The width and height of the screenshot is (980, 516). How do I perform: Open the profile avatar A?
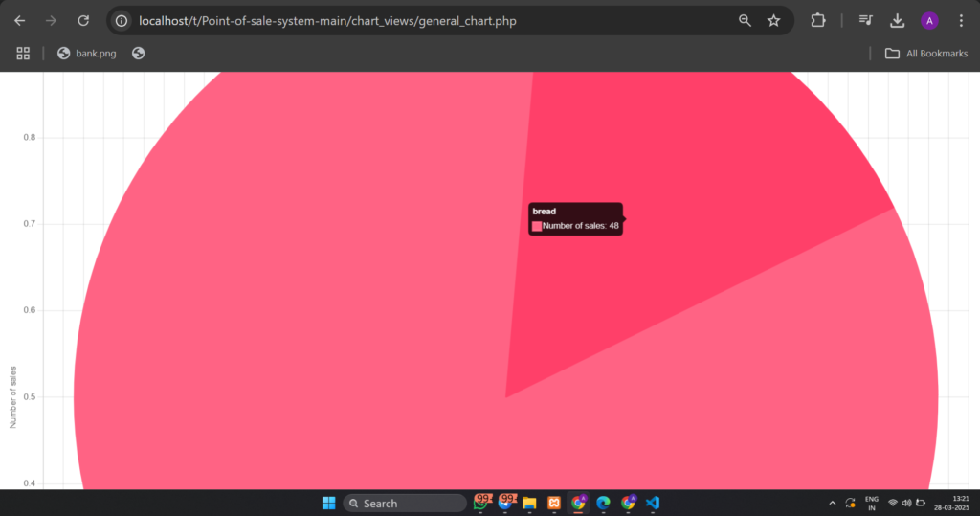point(929,21)
